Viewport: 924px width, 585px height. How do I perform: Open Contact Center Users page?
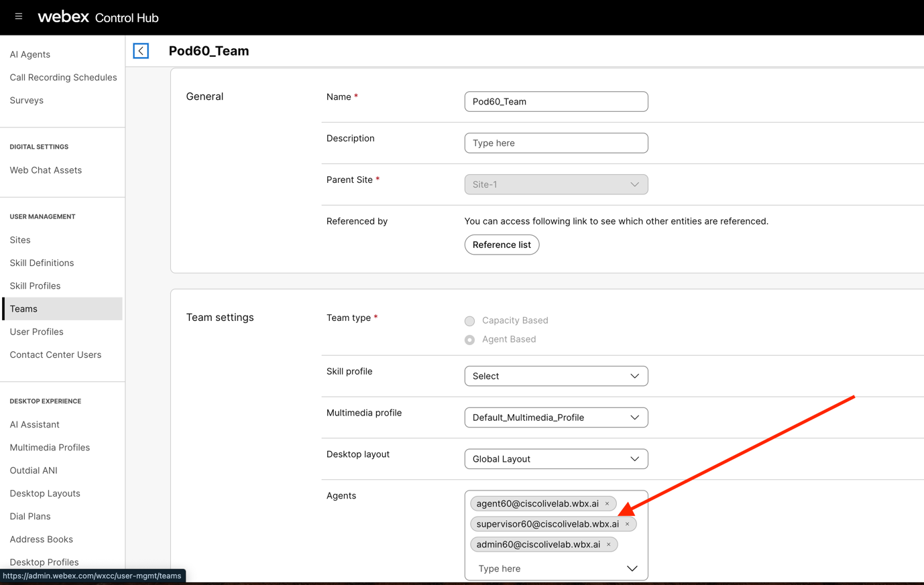[56, 355]
